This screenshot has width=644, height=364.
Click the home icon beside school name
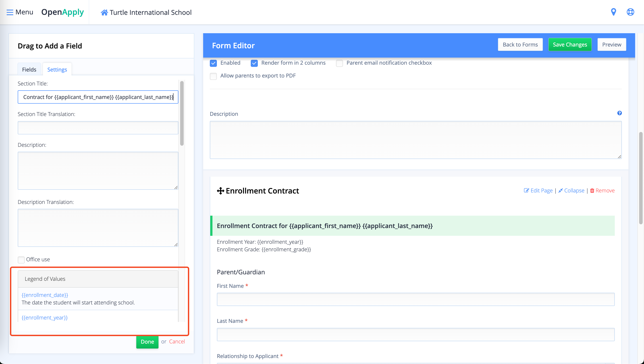point(104,12)
